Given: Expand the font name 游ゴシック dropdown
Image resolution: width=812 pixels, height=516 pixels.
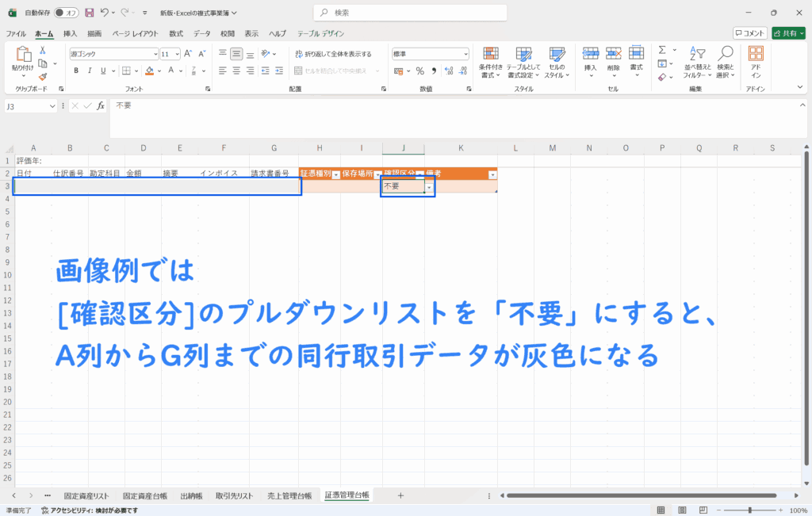Looking at the screenshot, I should (x=155, y=54).
